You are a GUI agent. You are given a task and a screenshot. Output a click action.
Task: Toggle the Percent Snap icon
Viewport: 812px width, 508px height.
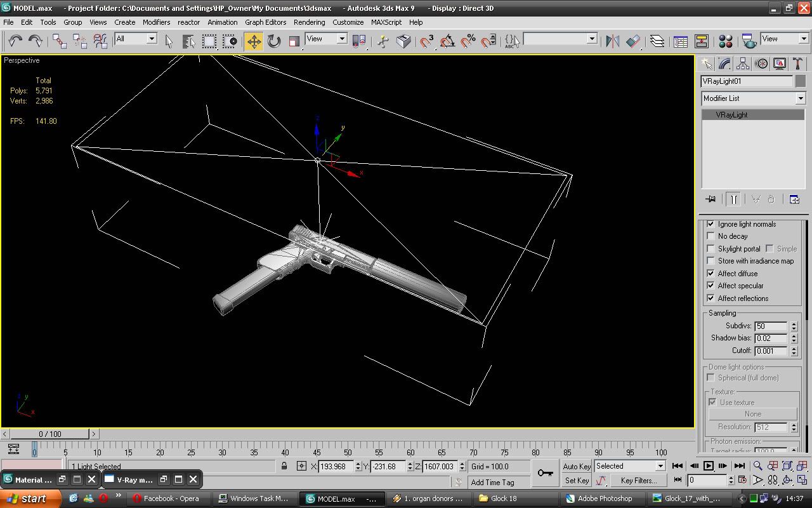(468, 41)
